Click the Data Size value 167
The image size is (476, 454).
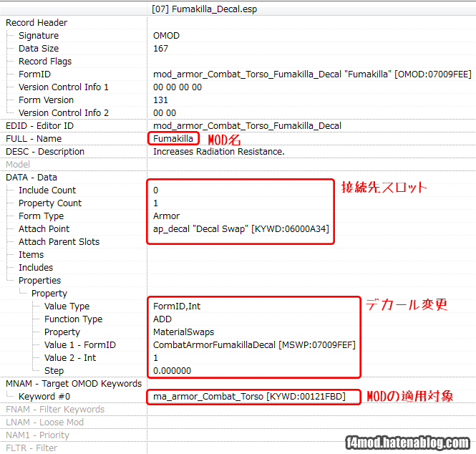point(160,48)
